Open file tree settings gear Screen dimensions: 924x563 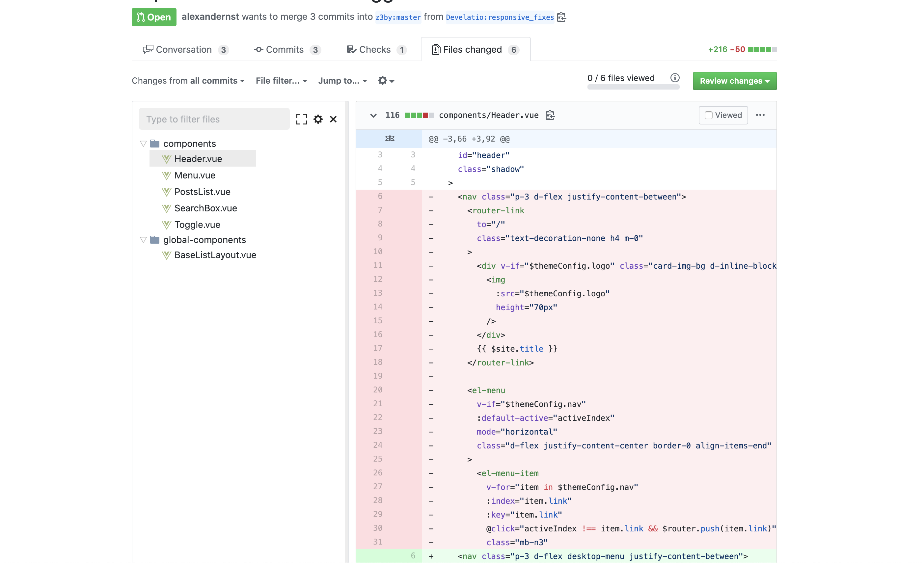coord(318,119)
